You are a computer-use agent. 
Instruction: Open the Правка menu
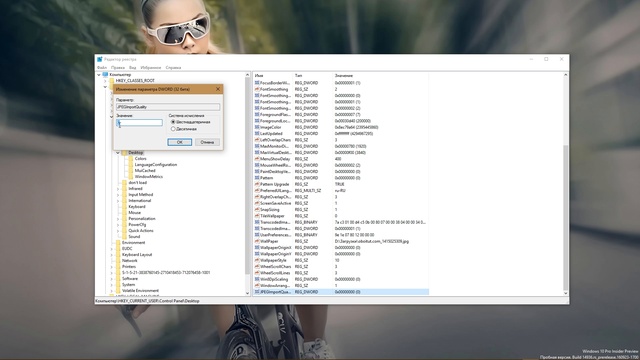tap(118, 67)
